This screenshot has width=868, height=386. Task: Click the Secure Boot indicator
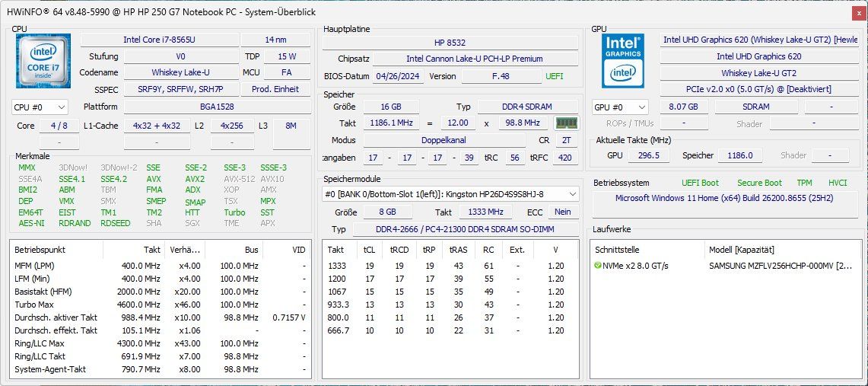(x=759, y=183)
